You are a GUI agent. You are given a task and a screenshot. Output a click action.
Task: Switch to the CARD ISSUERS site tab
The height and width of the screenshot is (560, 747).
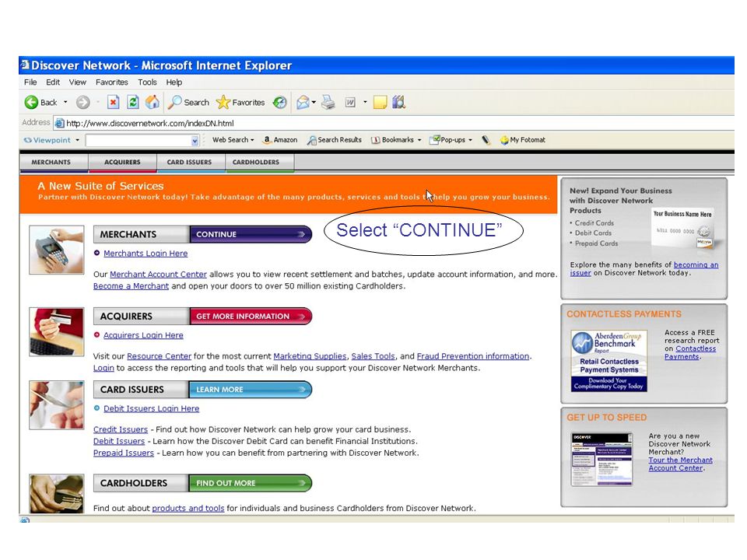click(x=191, y=163)
